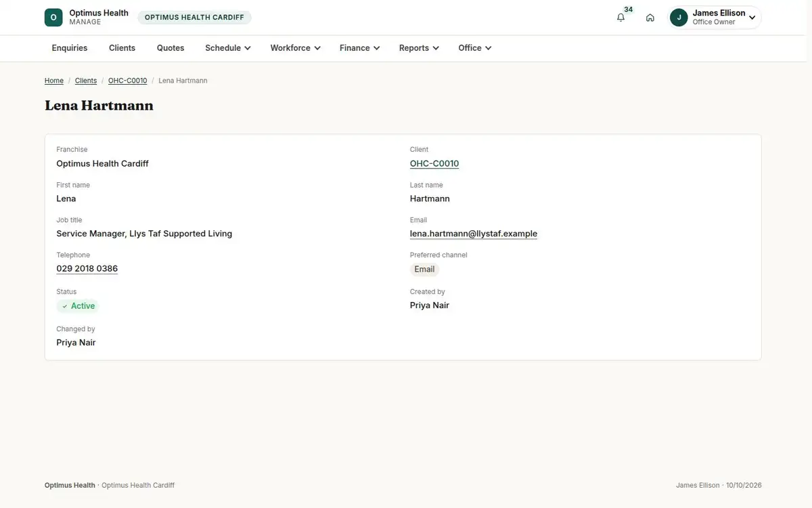Click the Home breadcrumb link

click(x=54, y=81)
